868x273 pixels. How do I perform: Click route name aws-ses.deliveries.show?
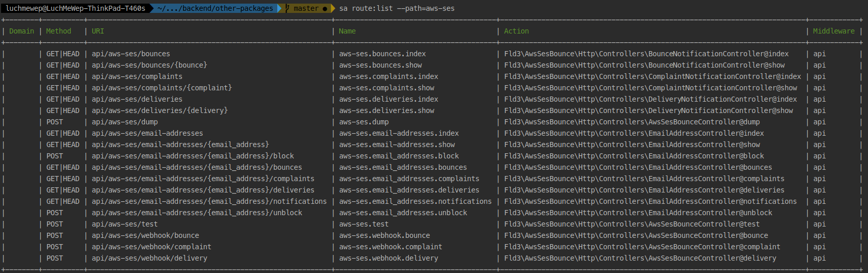387,110
